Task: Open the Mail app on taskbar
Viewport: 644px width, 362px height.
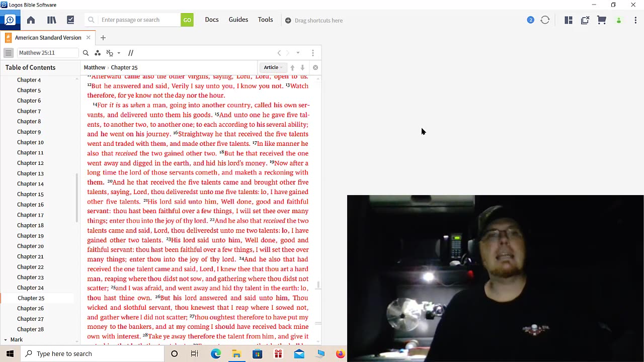Action: 299,353
